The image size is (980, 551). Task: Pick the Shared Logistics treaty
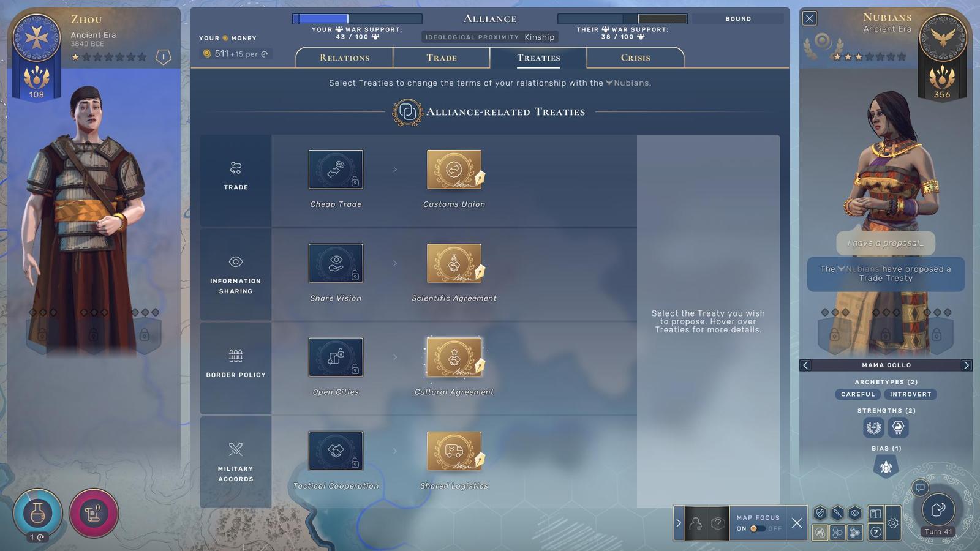[454, 451]
